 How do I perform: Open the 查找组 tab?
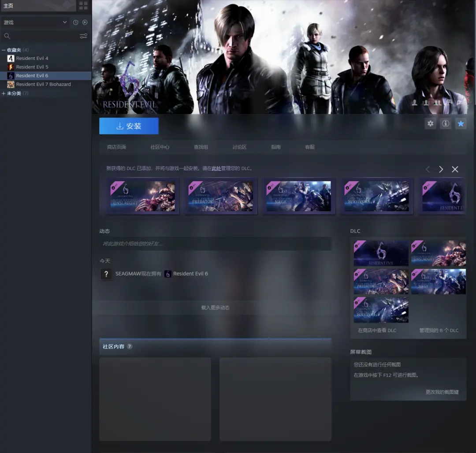(201, 147)
